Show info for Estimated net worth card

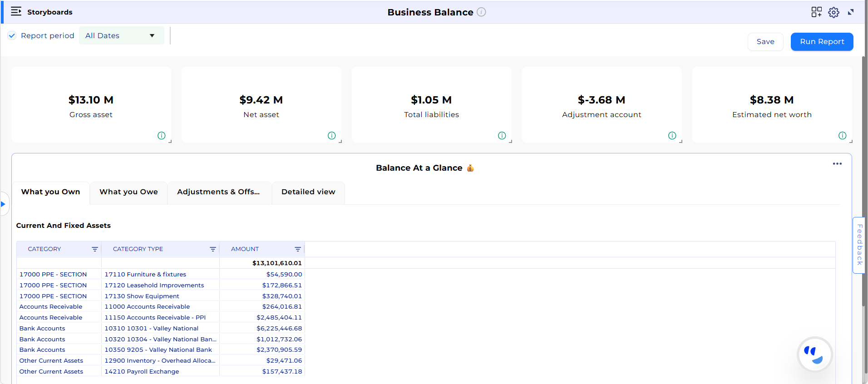(842, 136)
